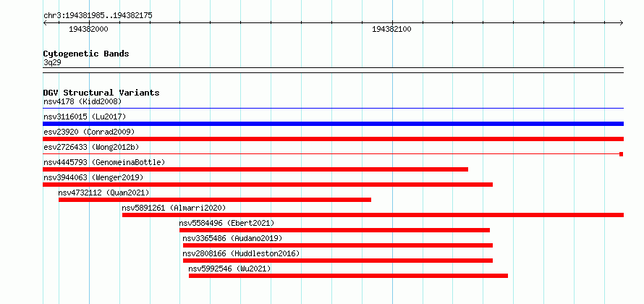Select the thin blue nsv4178 variant line

[x=333, y=109]
